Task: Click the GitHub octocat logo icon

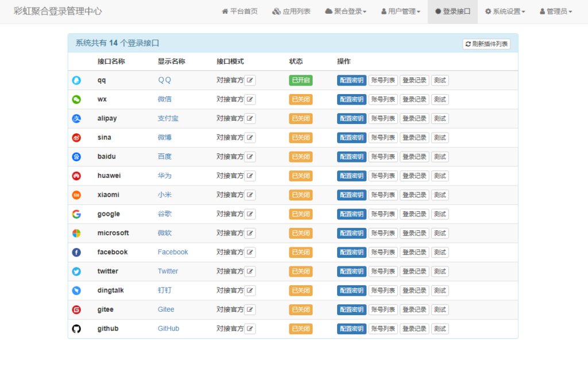Action: (x=76, y=329)
